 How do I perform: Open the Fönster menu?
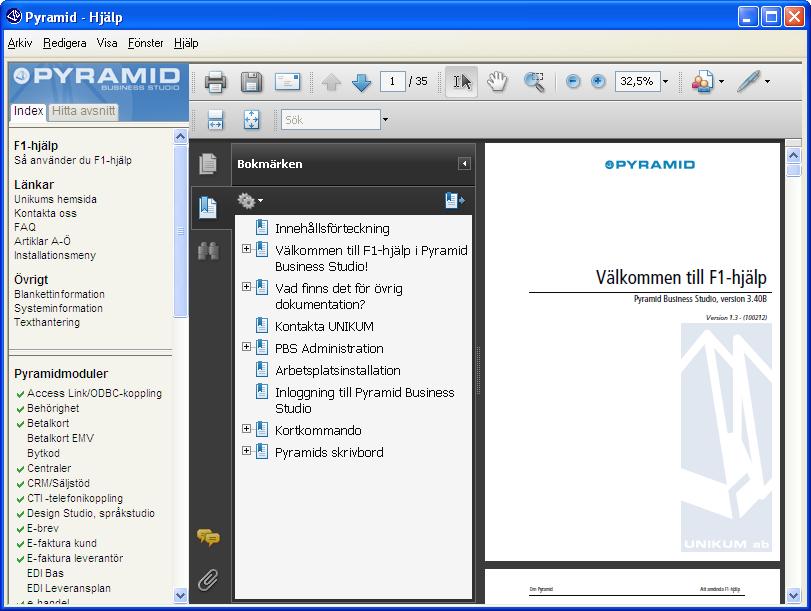[x=146, y=43]
